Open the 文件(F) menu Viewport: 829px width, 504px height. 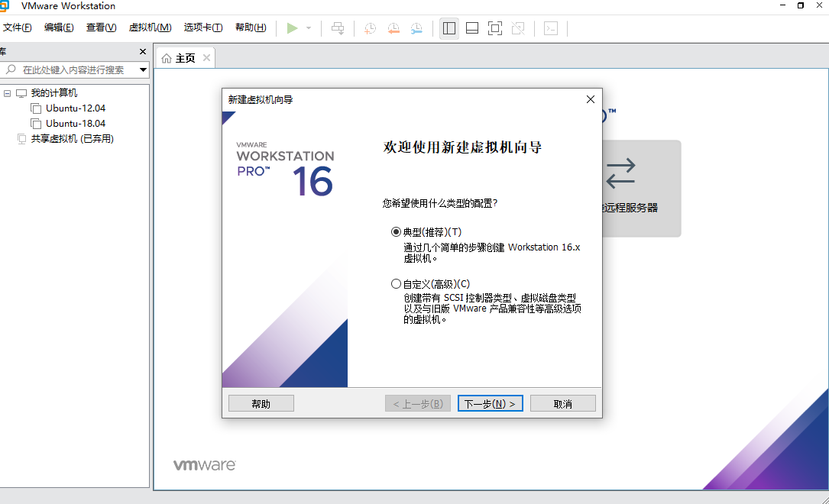[x=17, y=27]
